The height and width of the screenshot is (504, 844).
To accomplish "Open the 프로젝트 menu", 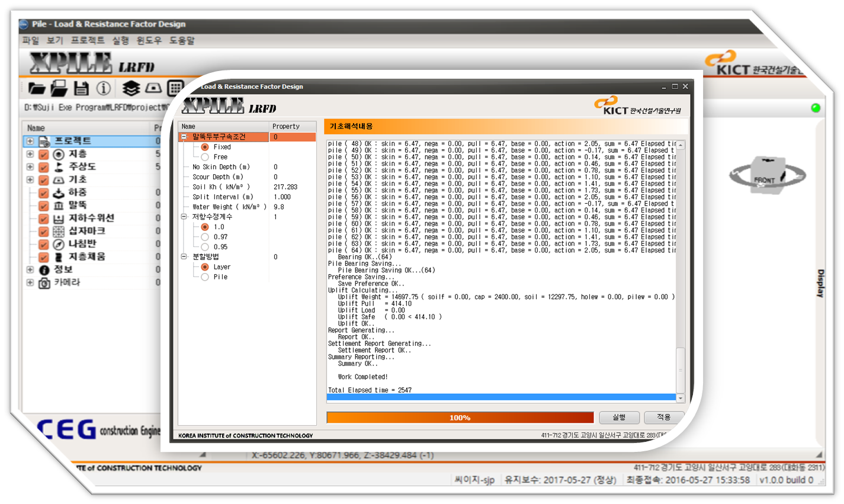I will point(88,41).
